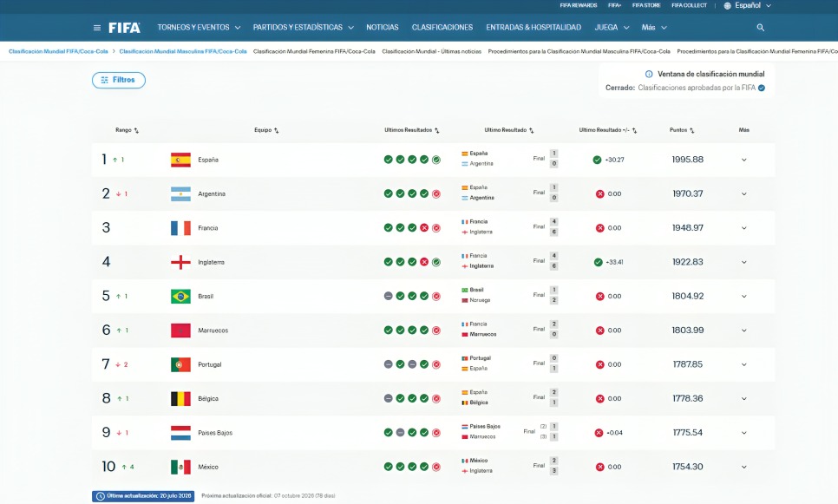Open Clasificación Mundial Femenina FIFA/Coca-Cola tab
The image size is (838, 504).
(x=314, y=51)
